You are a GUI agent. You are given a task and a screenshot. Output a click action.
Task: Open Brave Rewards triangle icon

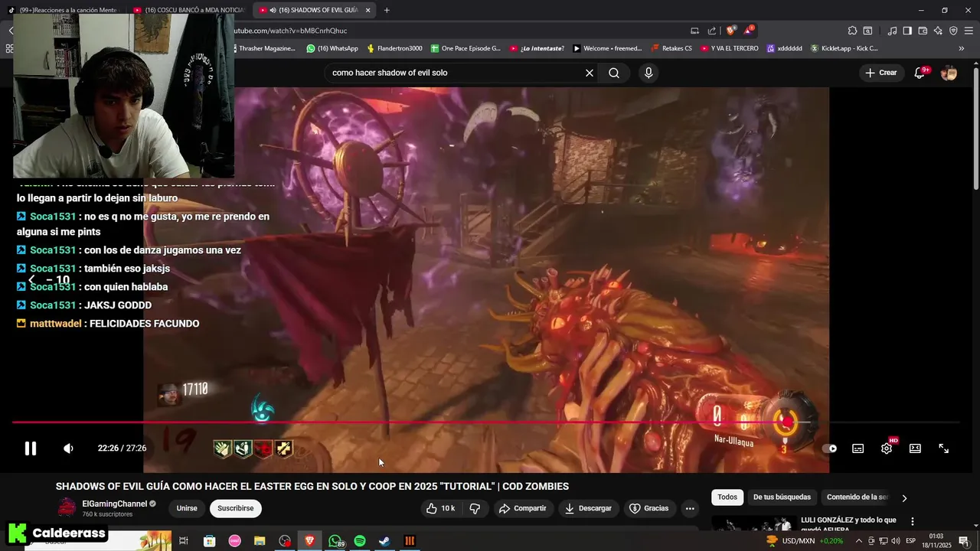(749, 31)
